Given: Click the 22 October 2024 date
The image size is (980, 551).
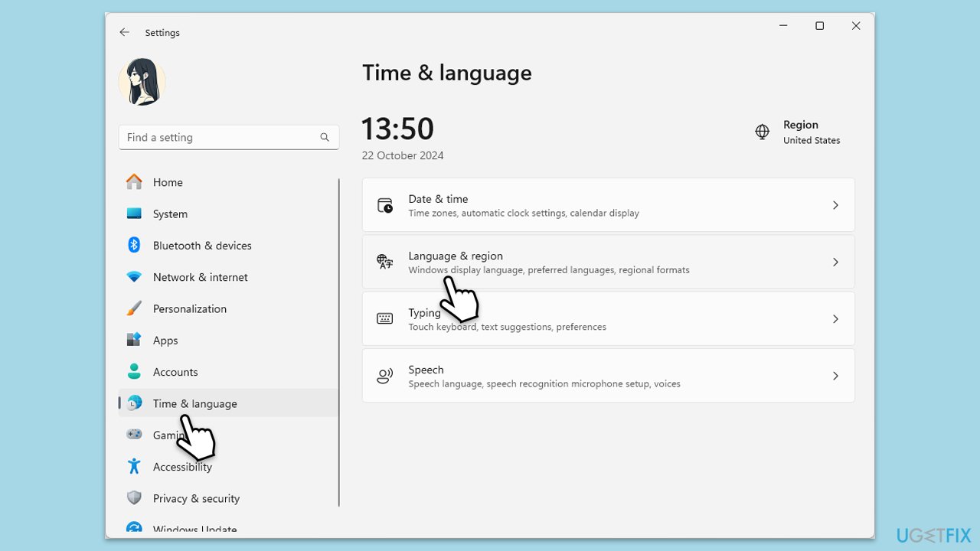Looking at the screenshot, I should click(x=403, y=155).
